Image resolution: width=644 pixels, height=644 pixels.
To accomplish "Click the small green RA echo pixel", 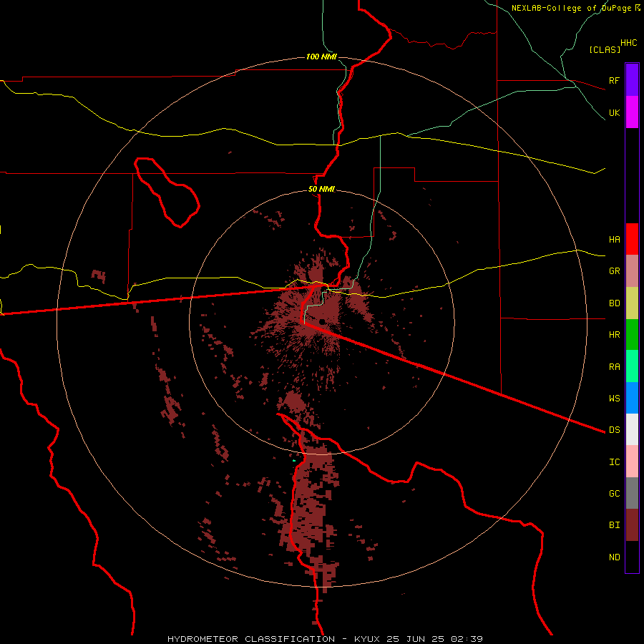I will coord(294,461).
